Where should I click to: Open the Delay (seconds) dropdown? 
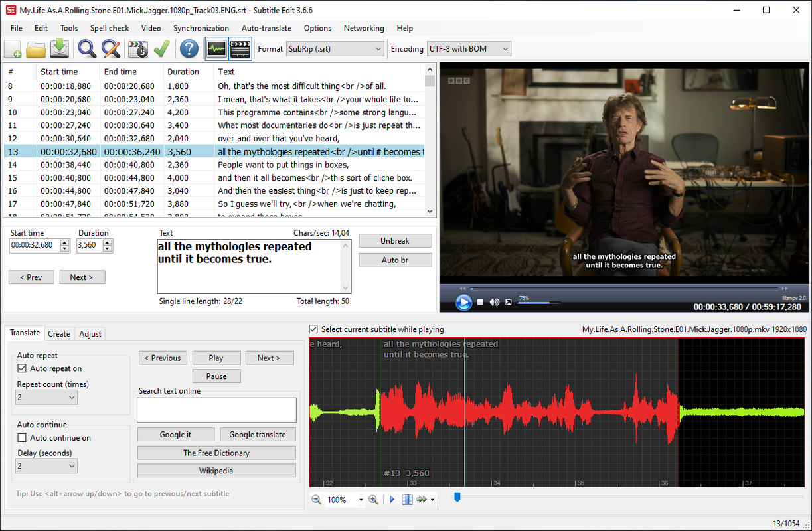[x=46, y=466]
